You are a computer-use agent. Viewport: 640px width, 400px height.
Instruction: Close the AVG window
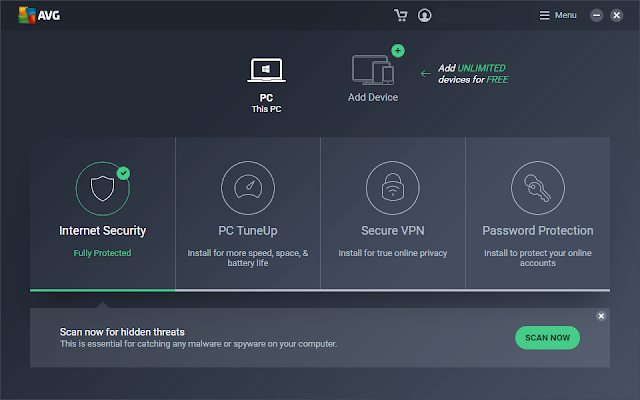pyautogui.click(x=616, y=16)
